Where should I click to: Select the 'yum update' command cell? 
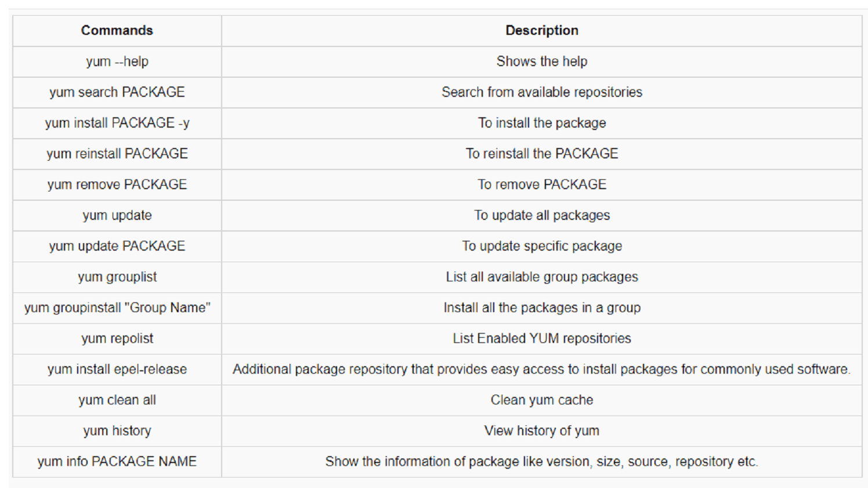117,215
